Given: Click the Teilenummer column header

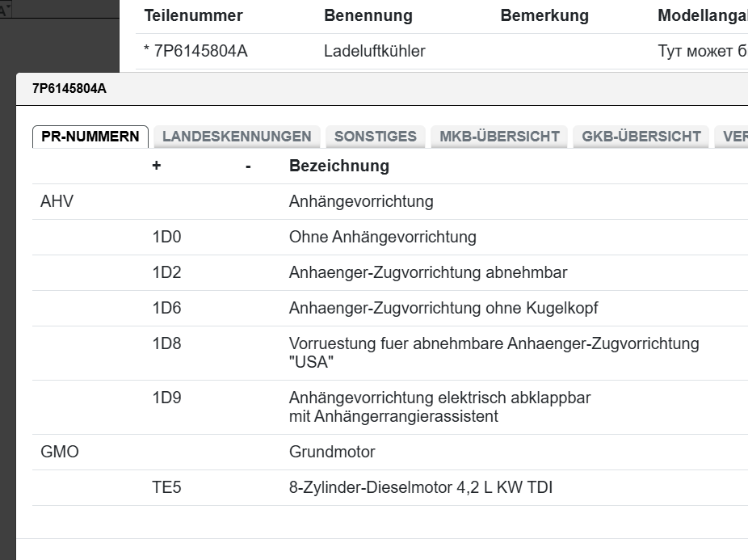Looking at the screenshot, I should click(193, 16).
